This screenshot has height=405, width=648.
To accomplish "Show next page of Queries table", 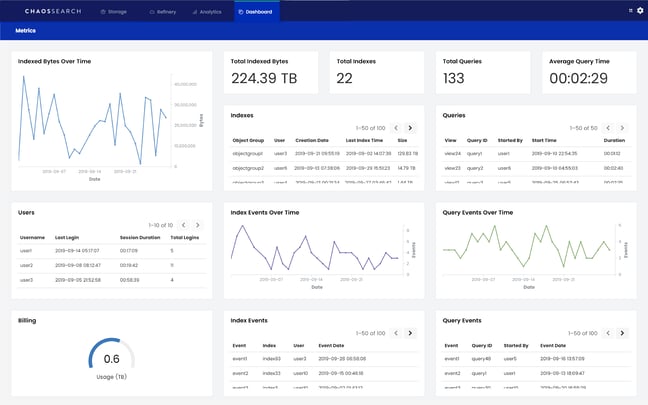I will [622, 128].
